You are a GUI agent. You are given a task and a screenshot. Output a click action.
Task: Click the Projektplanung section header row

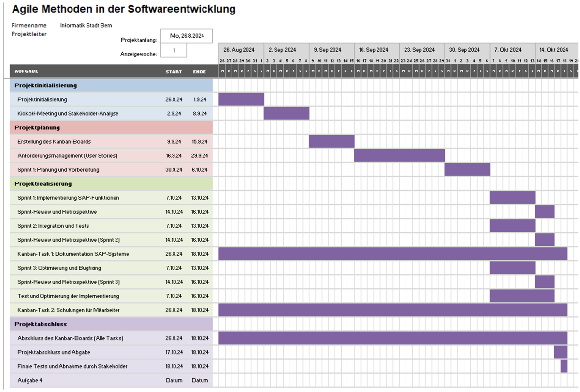coord(111,128)
